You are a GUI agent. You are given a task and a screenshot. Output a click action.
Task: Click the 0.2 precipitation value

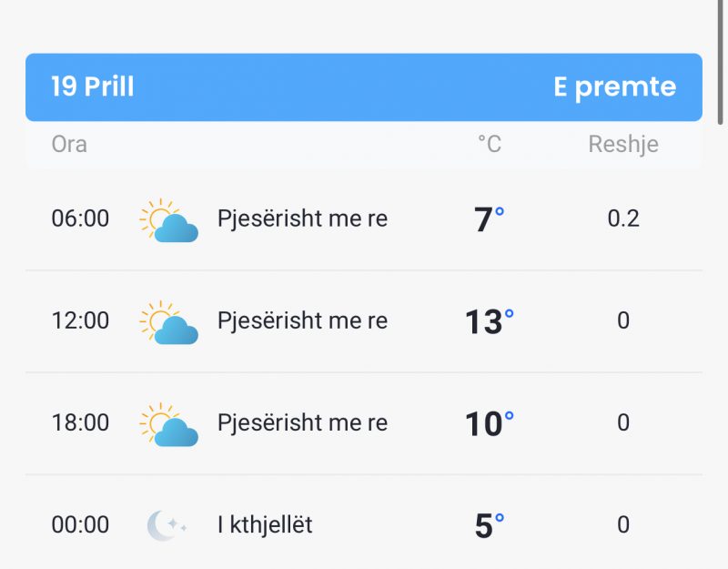[623, 218]
